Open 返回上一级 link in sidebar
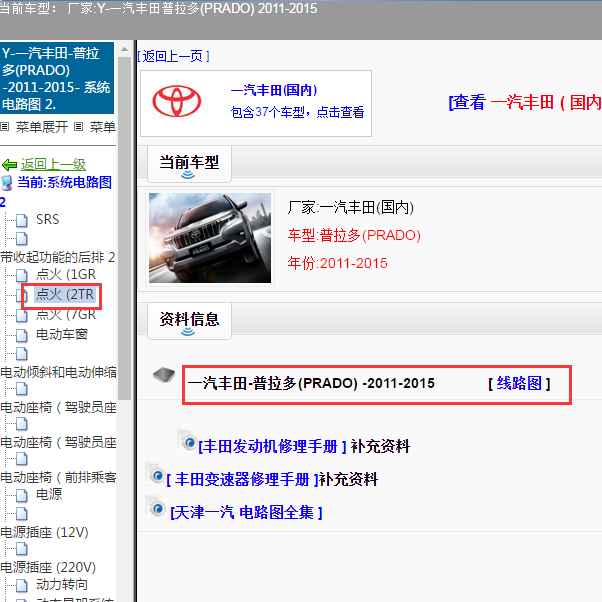 pyautogui.click(x=53, y=165)
